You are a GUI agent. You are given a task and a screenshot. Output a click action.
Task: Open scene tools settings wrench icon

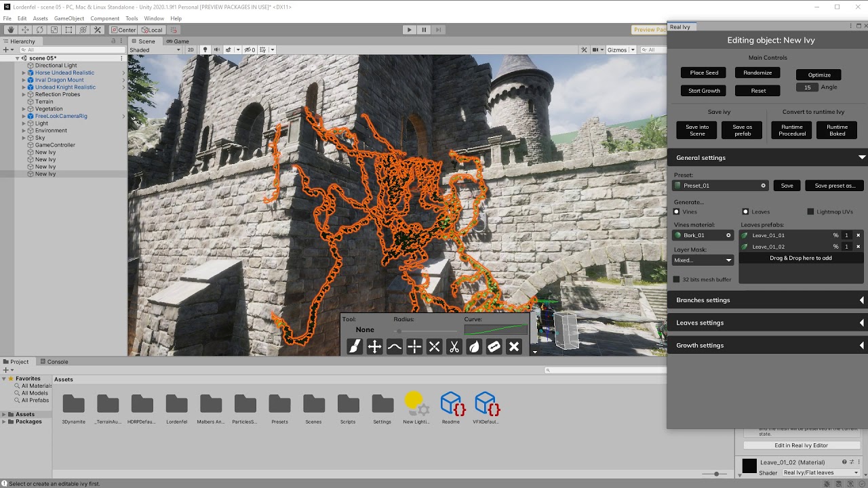pos(585,49)
